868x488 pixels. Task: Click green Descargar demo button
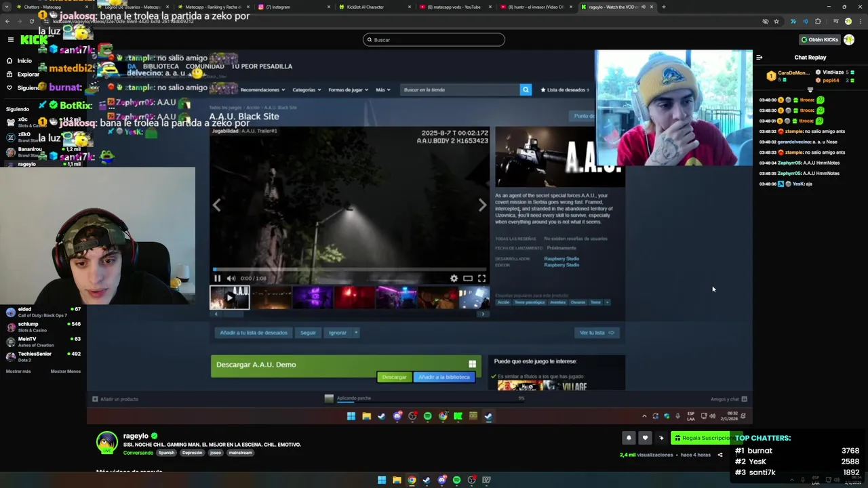394,377
